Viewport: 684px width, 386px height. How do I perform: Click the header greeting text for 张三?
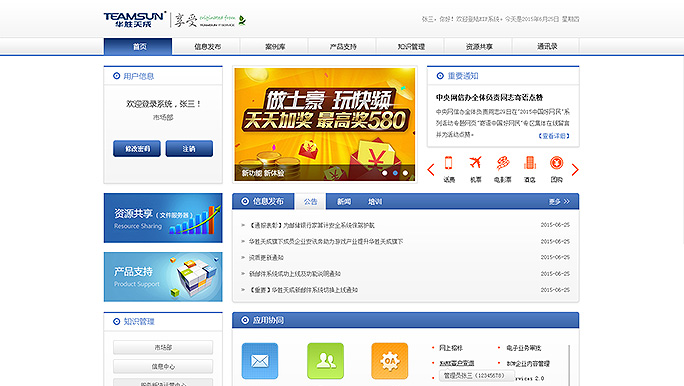pos(500,19)
